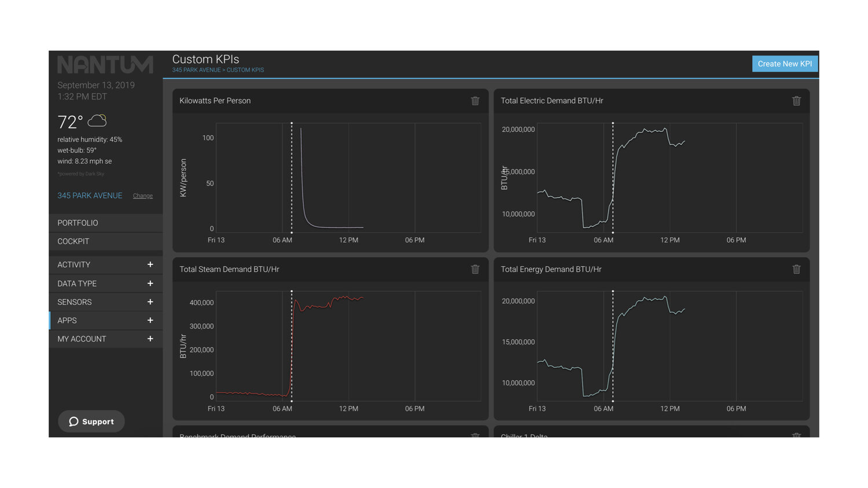Click the Nantum logo
This screenshot has height=488, width=868.
click(105, 65)
